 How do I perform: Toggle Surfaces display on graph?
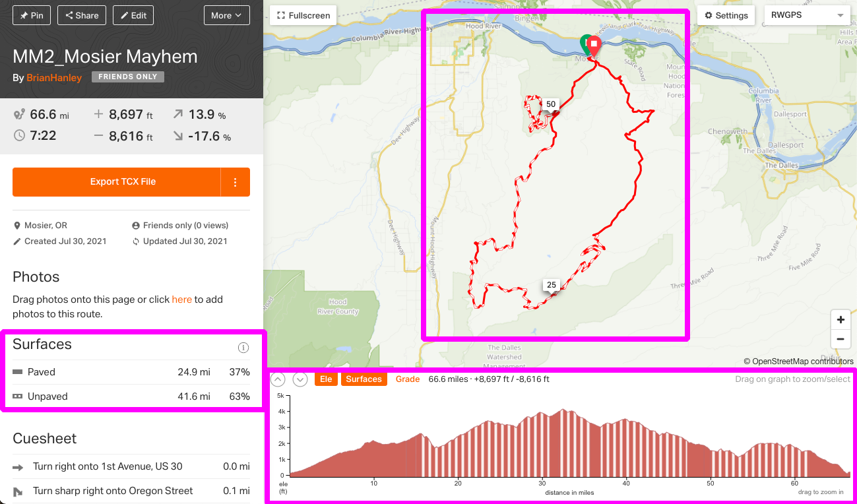(x=364, y=379)
